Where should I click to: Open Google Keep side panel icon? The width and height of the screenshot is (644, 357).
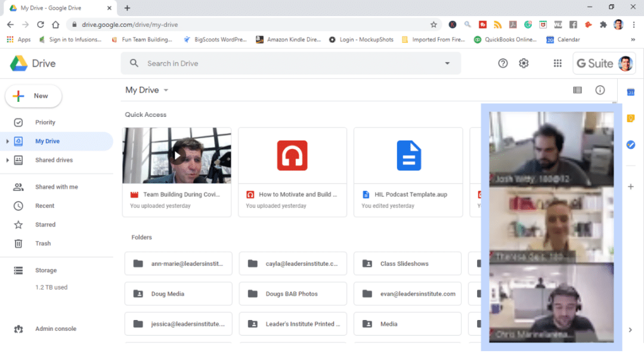630,119
